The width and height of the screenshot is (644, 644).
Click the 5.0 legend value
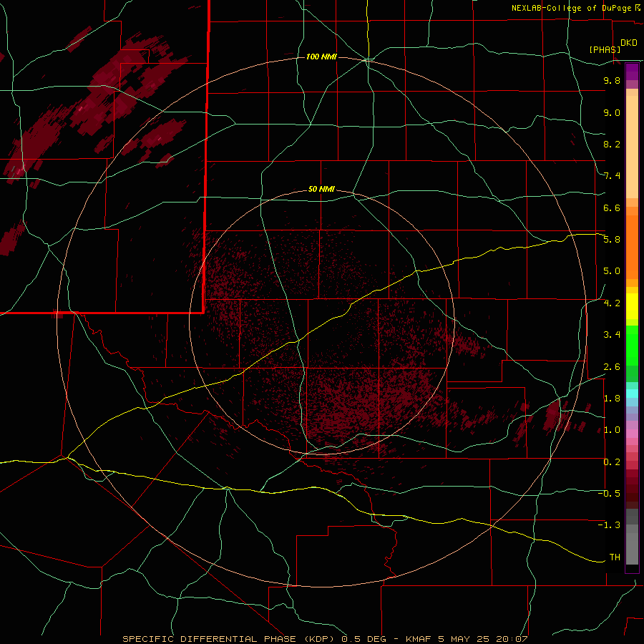coord(612,271)
